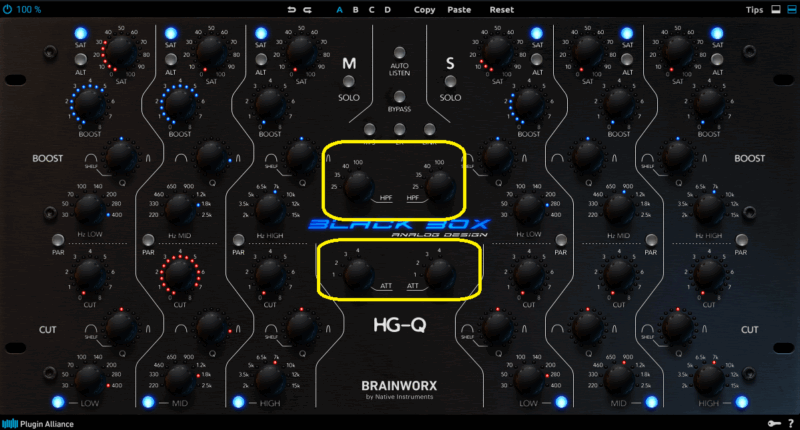Click the right HPF knob

click(x=440, y=187)
